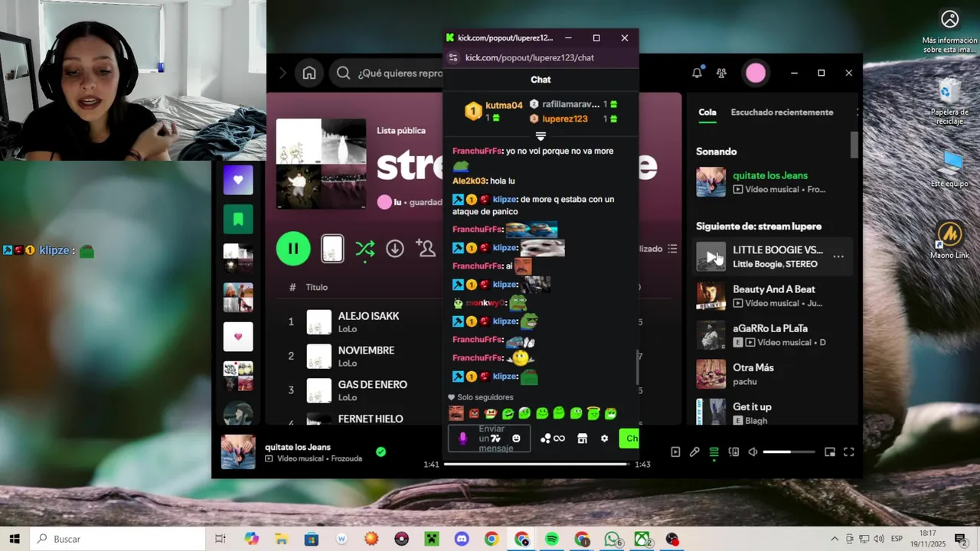
Task: Click Buscar taskbar search box
Action: pyautogui.click(x=118, y=539)
